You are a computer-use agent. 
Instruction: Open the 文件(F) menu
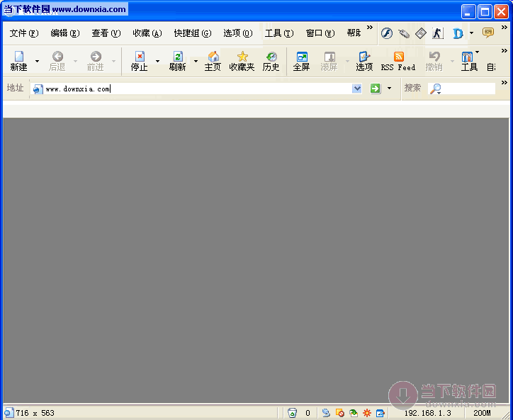(x=24, y=33)
